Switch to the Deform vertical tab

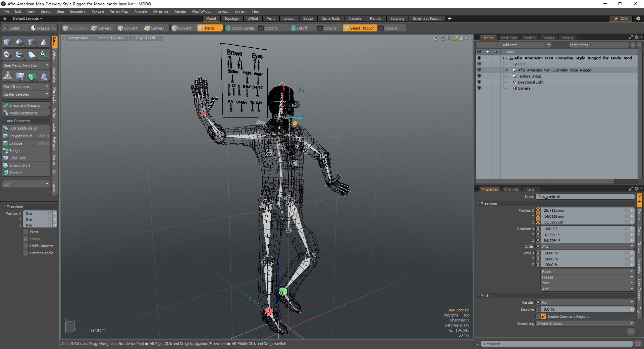(55, 56)
